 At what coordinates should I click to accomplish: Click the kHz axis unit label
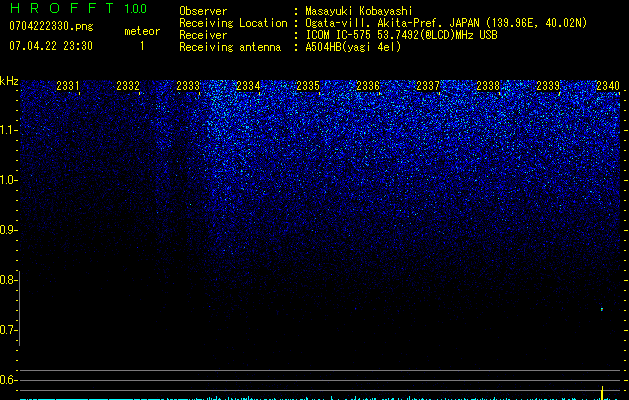[x=9, y=81]
